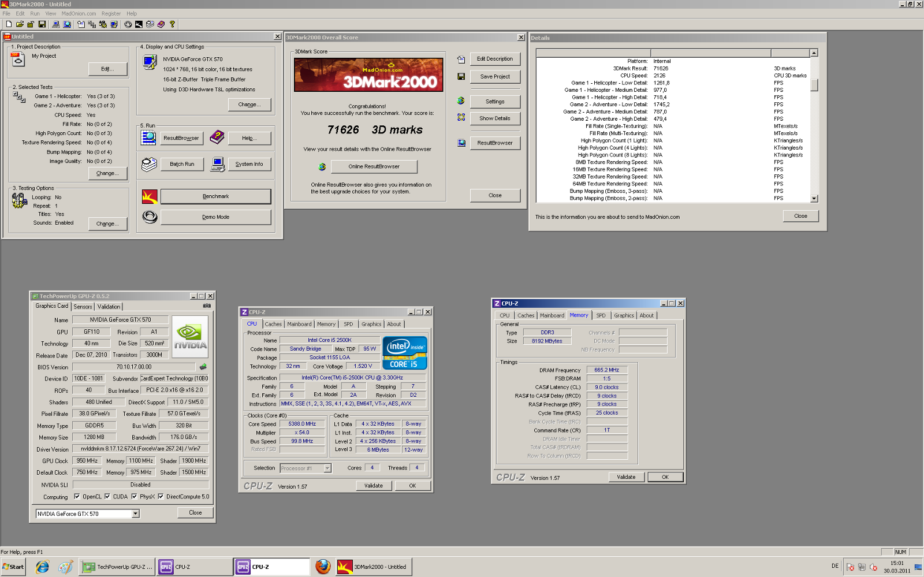Image resolution: width=924 pixels, height=577 pixels.
Task: Switch to the Validation tab in GPU-Z
Action: tap(109, 307)
